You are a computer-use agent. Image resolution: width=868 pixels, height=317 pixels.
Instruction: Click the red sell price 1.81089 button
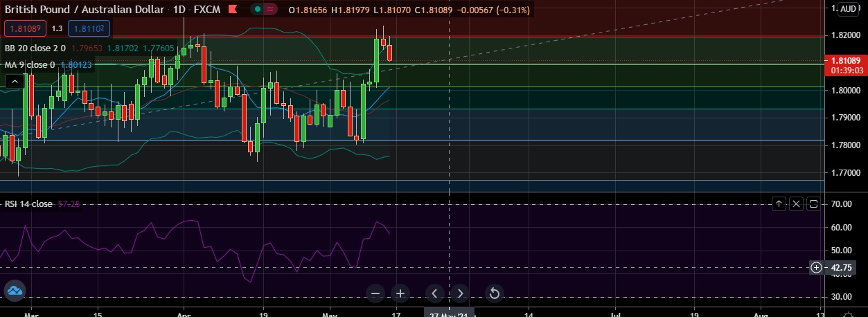[x=25, y=28]
